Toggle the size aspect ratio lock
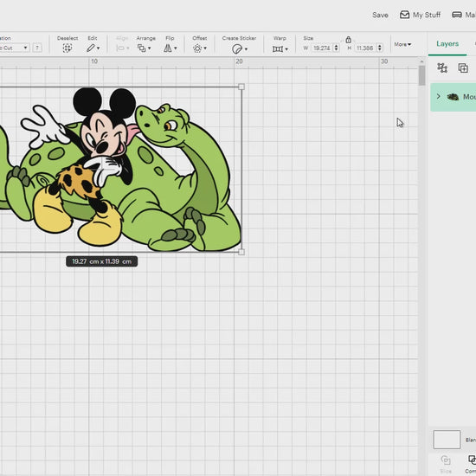 coord(348,40)
